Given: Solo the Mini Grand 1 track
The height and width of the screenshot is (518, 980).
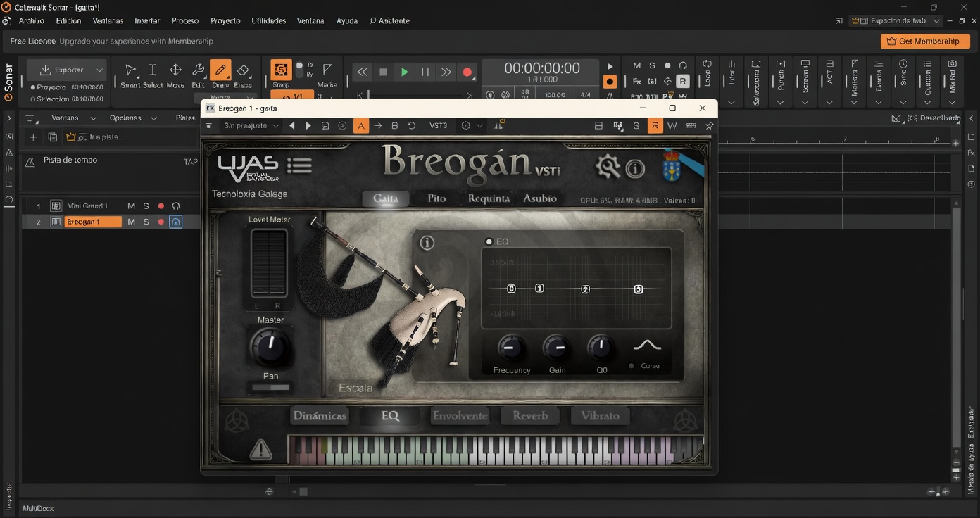Looking at the screenshot, I should [146, 206].
